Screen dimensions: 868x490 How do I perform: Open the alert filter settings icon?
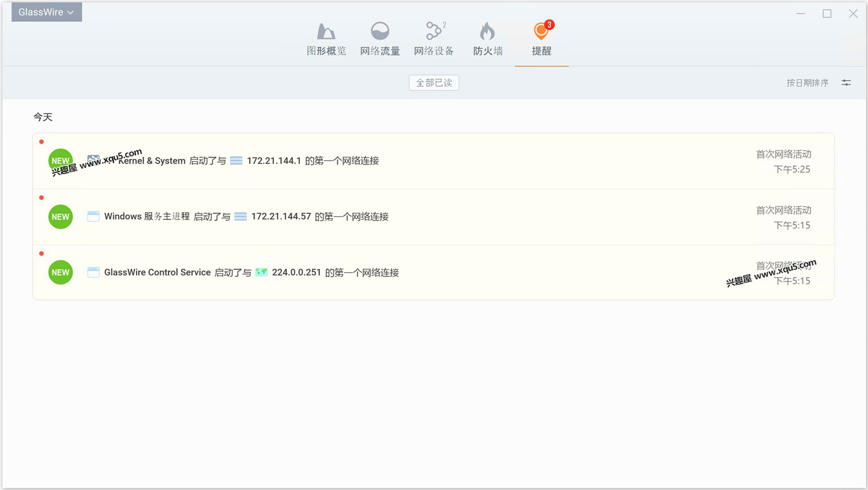click(x=846, y=83)
